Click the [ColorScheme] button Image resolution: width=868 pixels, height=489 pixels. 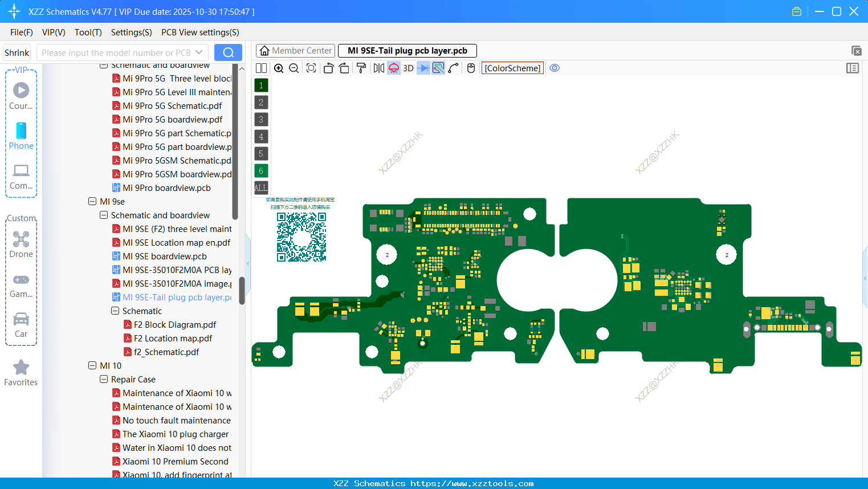click(512, 68)
